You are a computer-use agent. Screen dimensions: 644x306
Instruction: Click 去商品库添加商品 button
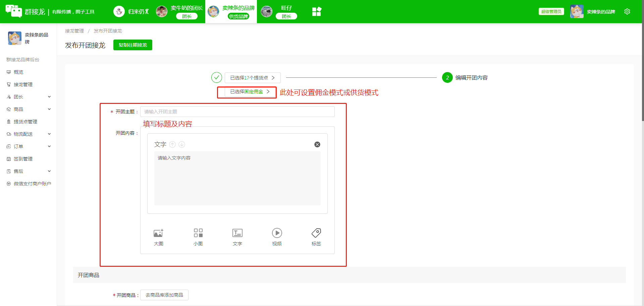pos(164,295)
